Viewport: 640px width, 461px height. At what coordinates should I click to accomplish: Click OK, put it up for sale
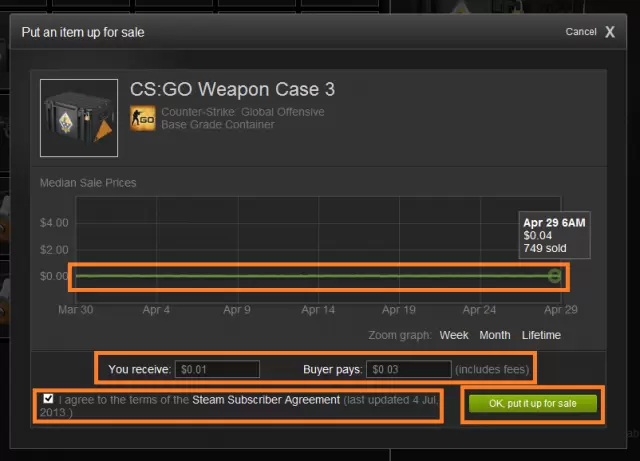pos(533,403)
